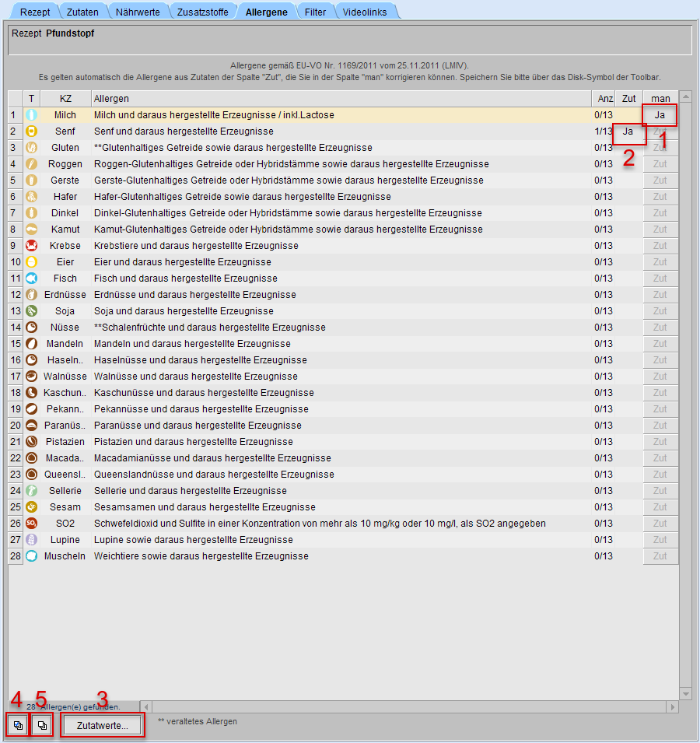Click the horizontal scrollbar right arrow
Viewport: 700px width, 743px height.
673,706
